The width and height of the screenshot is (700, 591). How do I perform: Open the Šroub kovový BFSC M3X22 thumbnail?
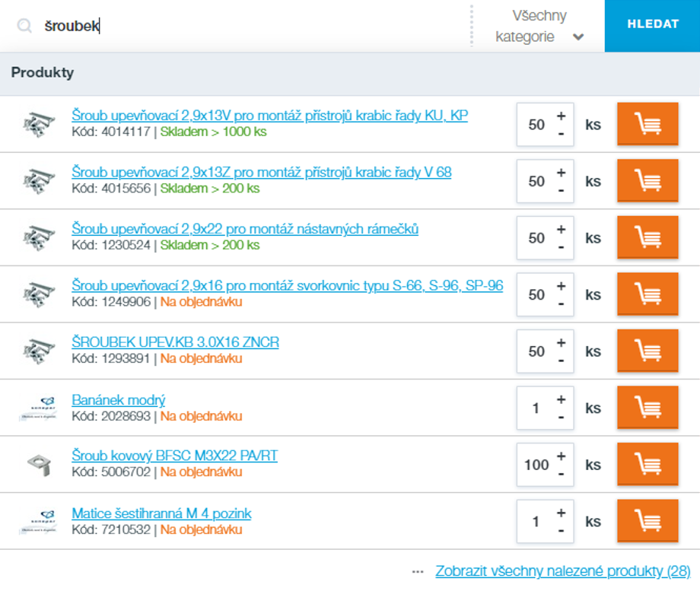38,465
